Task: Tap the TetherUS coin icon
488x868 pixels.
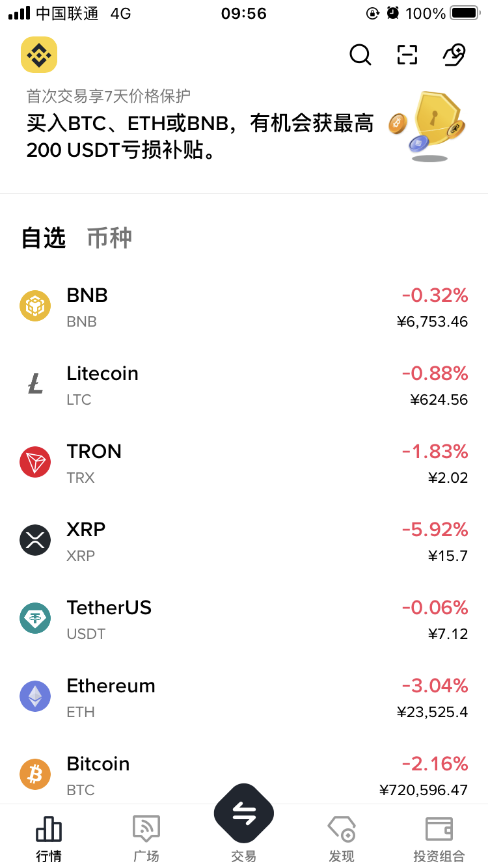Action: point(35,618)
